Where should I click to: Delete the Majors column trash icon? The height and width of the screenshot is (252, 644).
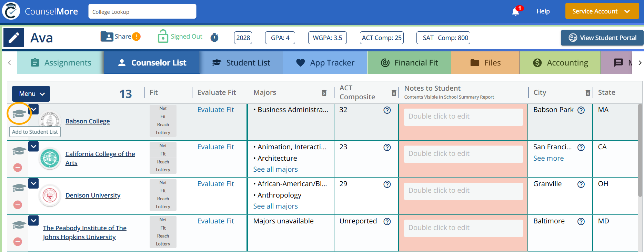(x=324, y=93)
